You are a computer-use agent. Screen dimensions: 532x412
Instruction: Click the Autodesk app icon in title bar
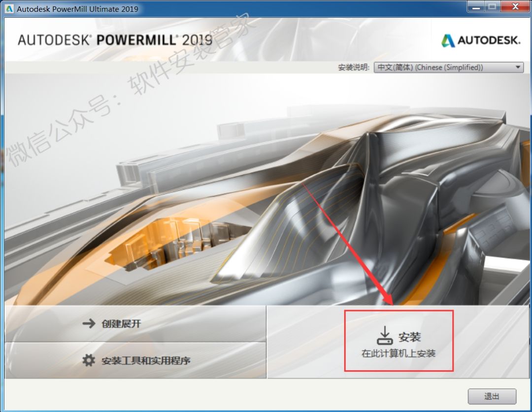pos(9,9)
